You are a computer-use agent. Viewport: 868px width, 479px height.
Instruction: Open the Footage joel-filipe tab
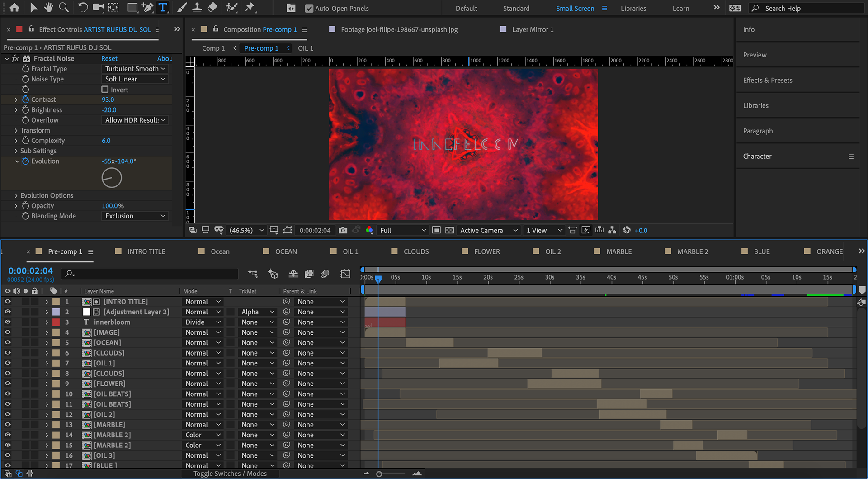399,29
